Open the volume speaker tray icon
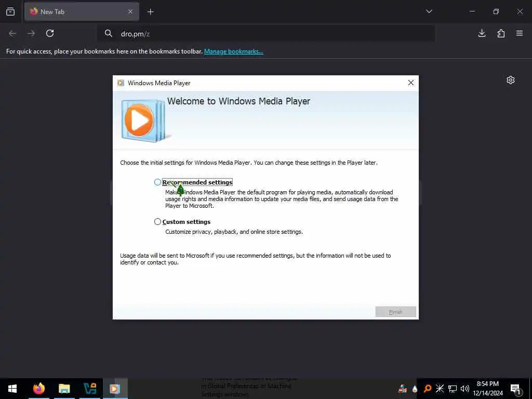The image size is (532, 399). (x=465, y=389)
